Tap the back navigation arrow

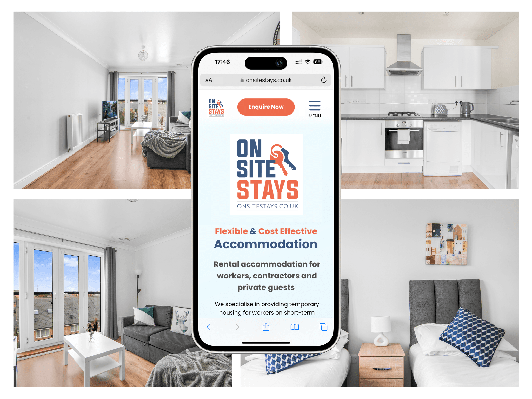(x=206, y=327)
